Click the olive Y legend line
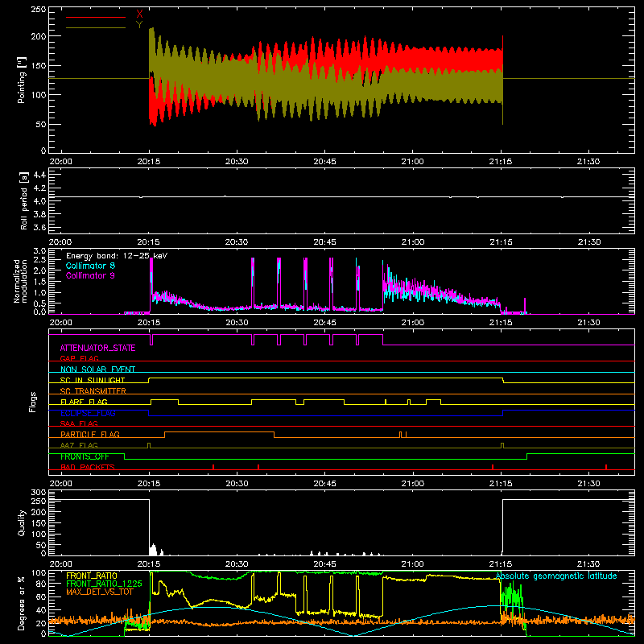 click(96, 27)
